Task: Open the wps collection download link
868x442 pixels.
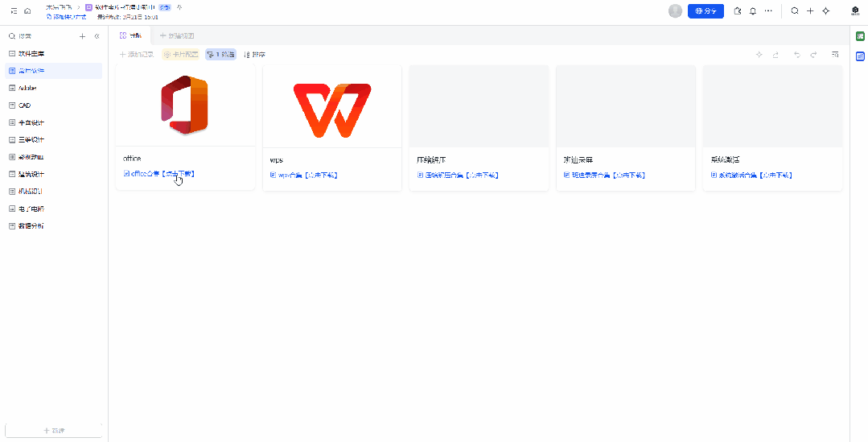Action: point(303,175)
